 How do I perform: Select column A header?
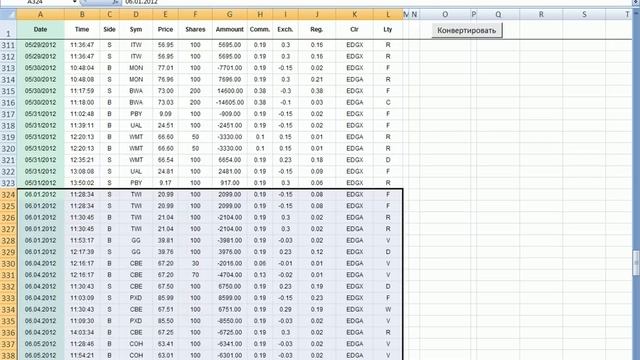coord(40,15)
